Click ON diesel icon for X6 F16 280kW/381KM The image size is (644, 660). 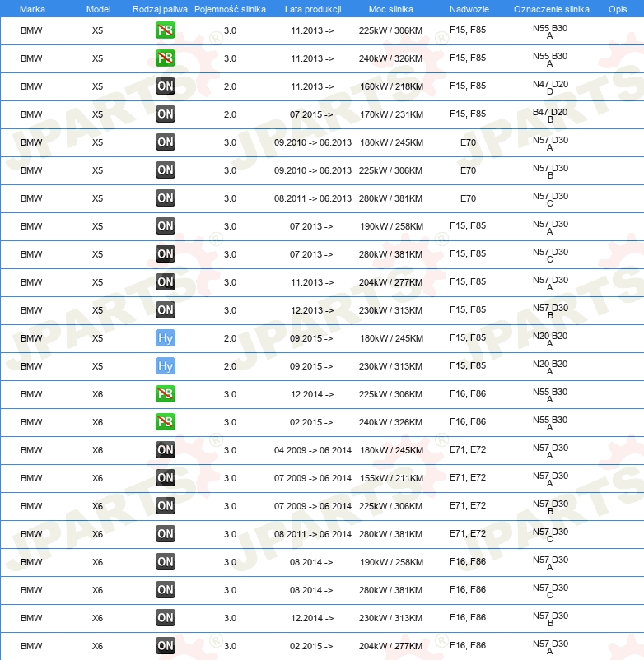click(165, 590)
